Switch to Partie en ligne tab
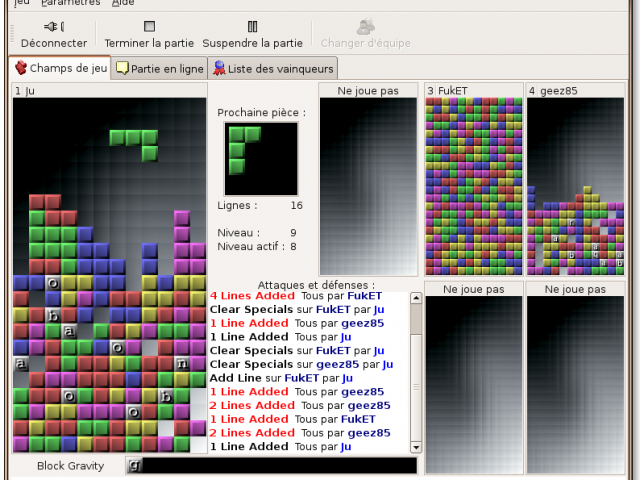Screen dimensions: 640x480 159,69
